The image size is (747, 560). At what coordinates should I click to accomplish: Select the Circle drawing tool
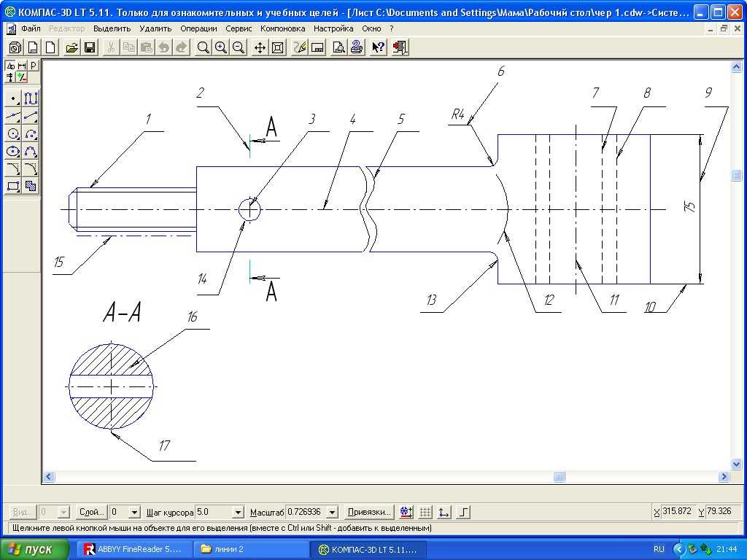coord(12,133)
